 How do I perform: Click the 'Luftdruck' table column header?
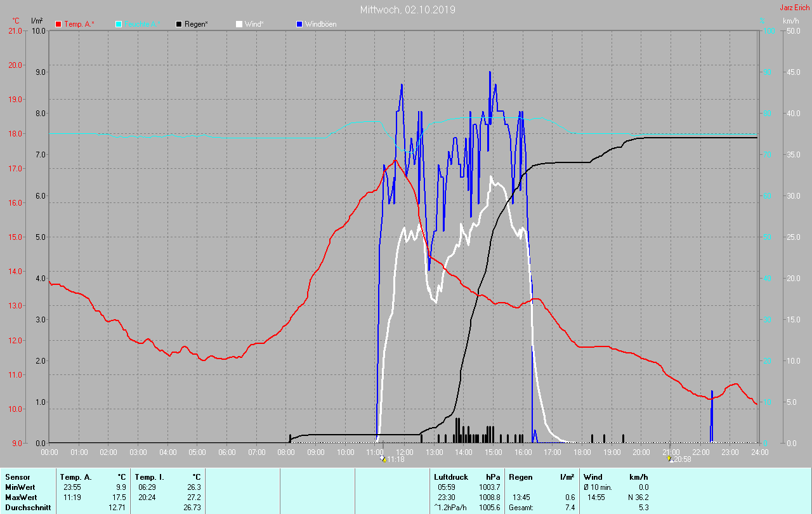[450, 477]
